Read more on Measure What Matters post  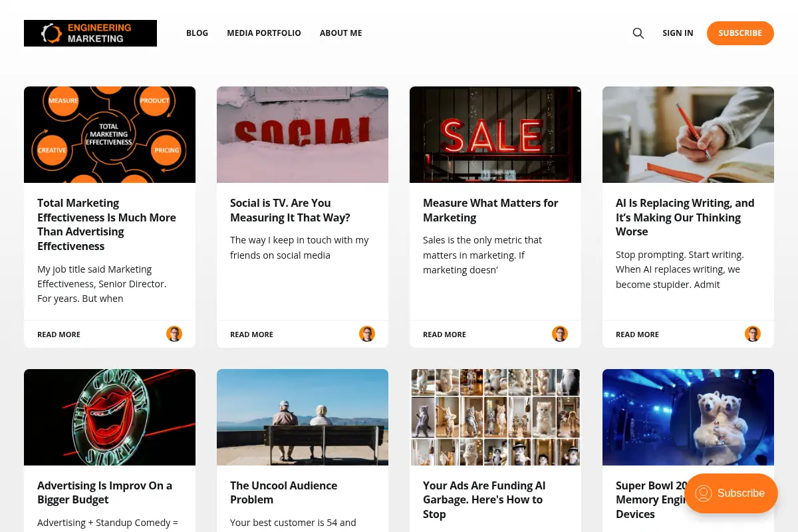[444, 334]
